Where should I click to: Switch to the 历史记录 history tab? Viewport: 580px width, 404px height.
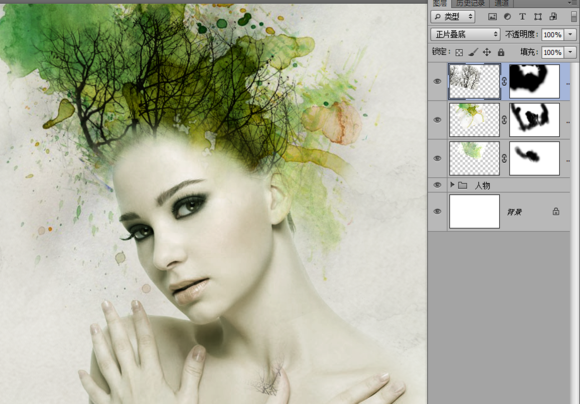[470, 3]
